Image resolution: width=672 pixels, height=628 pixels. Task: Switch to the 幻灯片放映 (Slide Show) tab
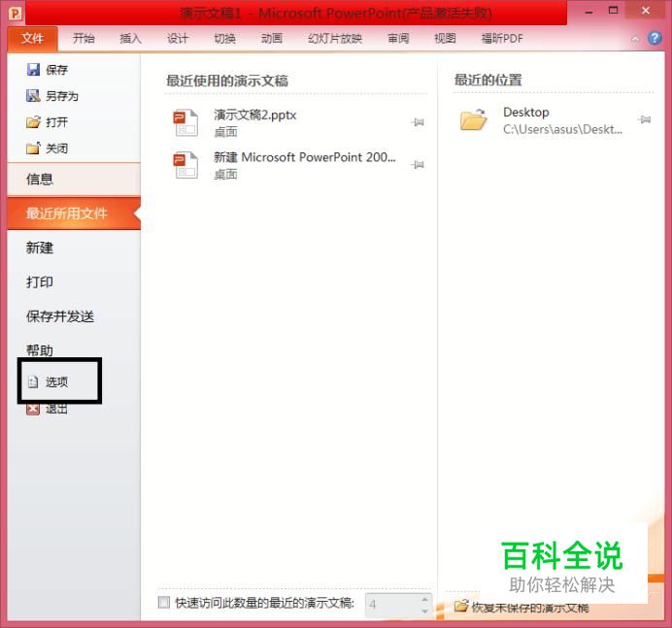(x=335, y=39)
